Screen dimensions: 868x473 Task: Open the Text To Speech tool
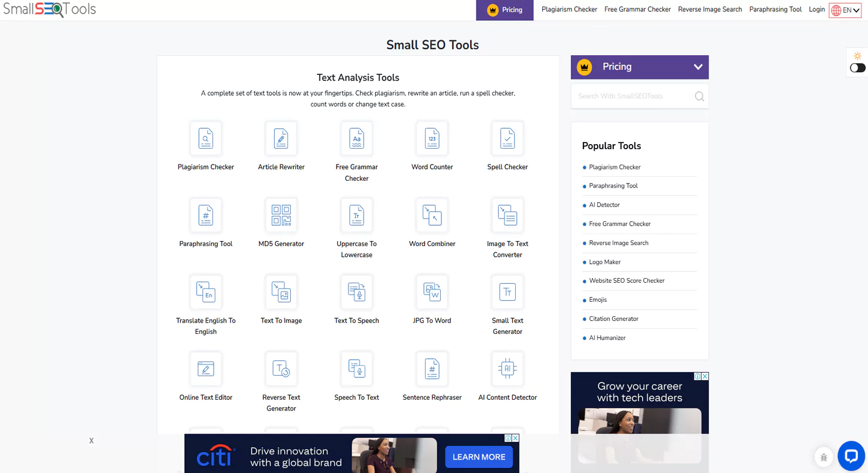356,292
